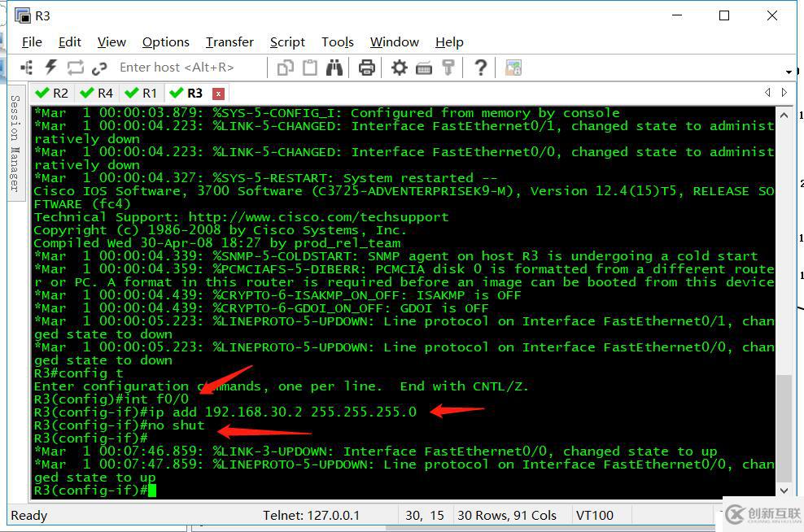Image resolution: width=804 pixels, height=532 pixels.
Task: Open the Session Manager toolbar icon
Action: click(x=26, y=68)
